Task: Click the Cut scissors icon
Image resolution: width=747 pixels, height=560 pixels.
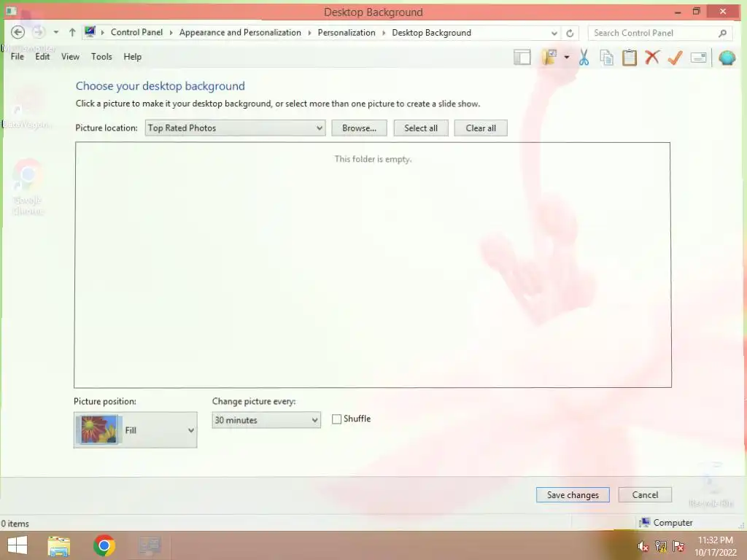Action: click(584, 58)
